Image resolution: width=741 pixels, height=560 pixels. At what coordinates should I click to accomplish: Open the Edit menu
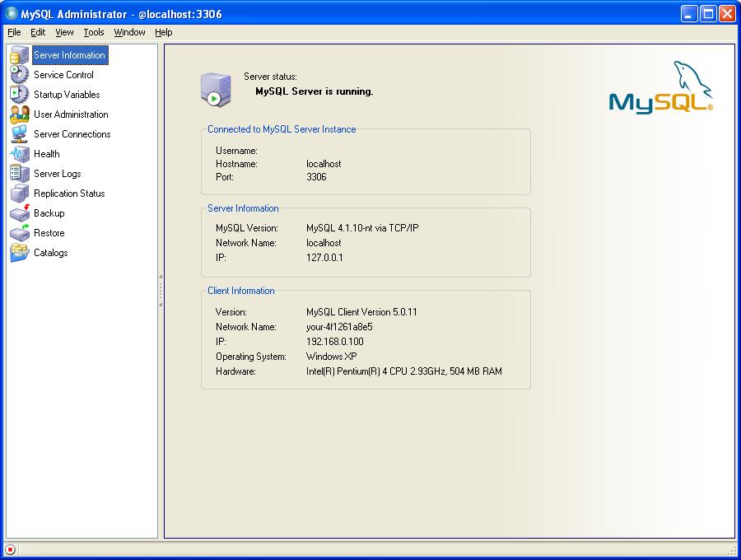pyautogui.click(x=38, y=32)
